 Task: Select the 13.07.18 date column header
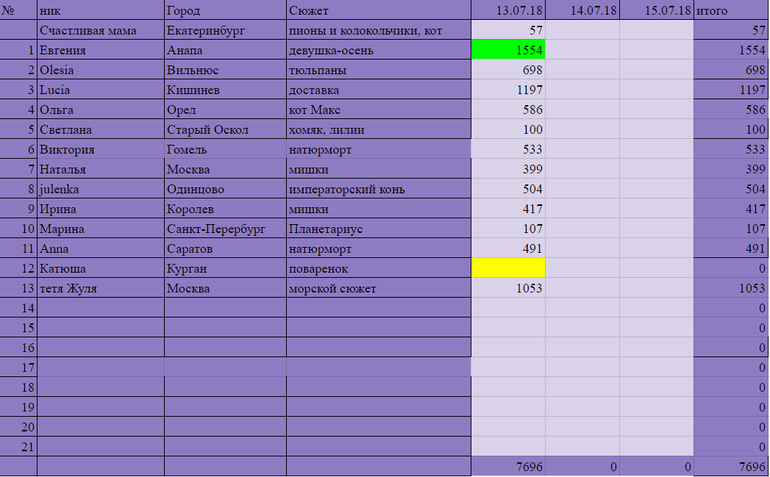pos(508,10)
